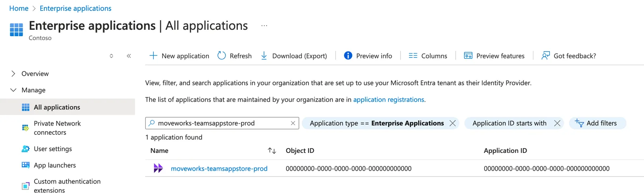Remove Application ID starts with filter
644x196 pixels.
click(557, 123)
